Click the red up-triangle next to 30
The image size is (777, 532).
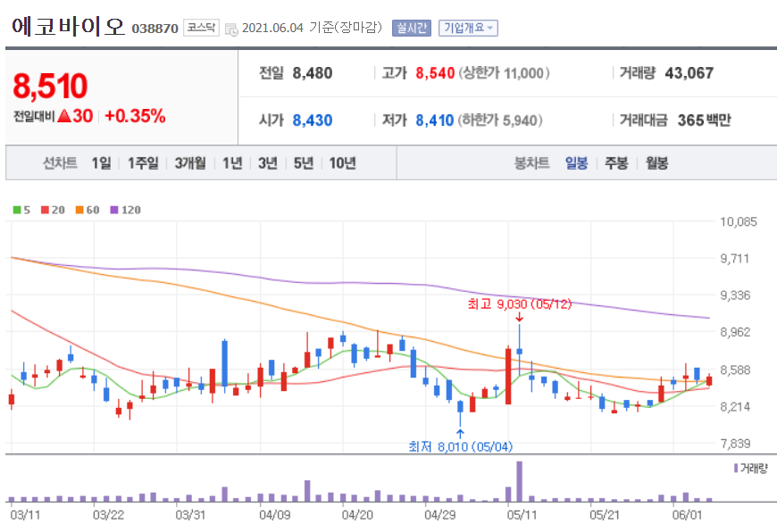64,116
